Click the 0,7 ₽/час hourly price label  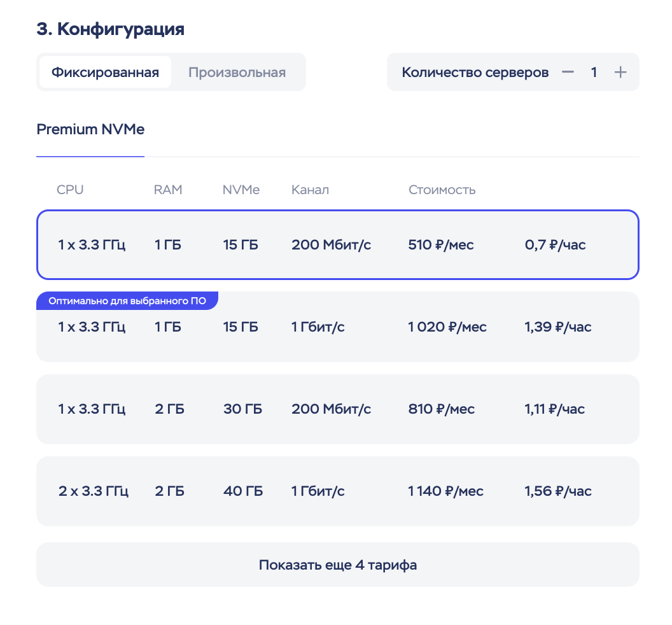[x=555, y=244]
